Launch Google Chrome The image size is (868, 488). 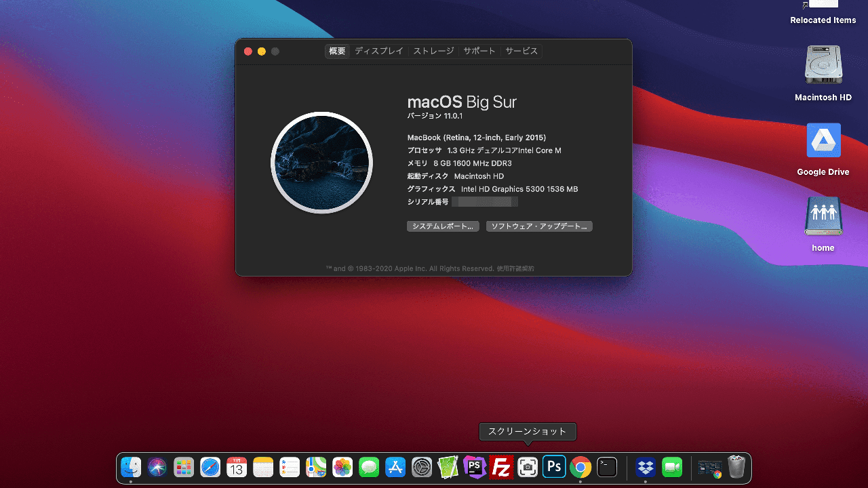580,467
